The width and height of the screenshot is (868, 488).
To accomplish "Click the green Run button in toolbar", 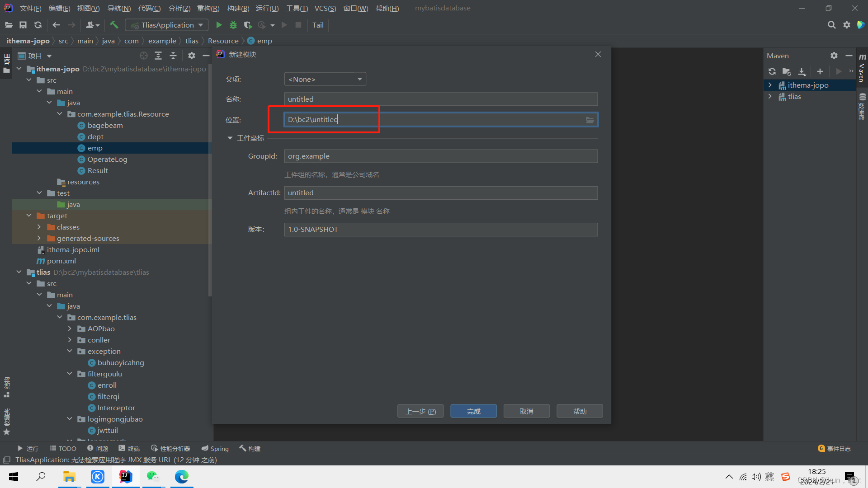I will pyautogui.click(x=219, y=25).
